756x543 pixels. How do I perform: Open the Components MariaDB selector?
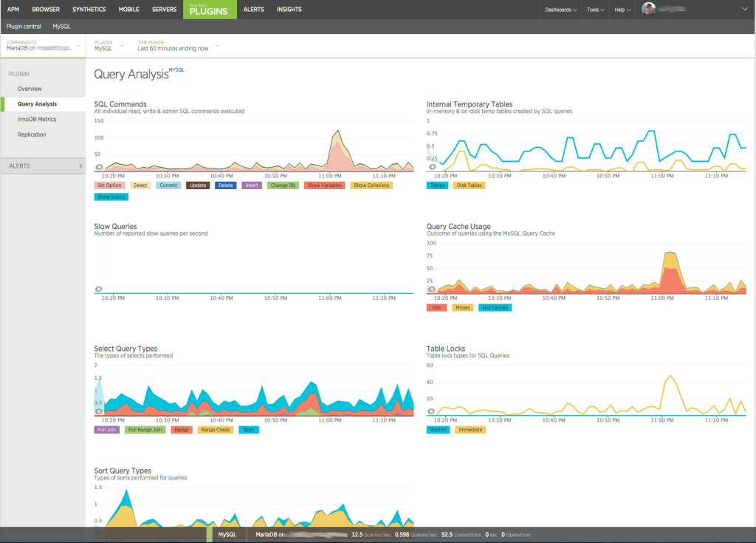click(44, 46)
